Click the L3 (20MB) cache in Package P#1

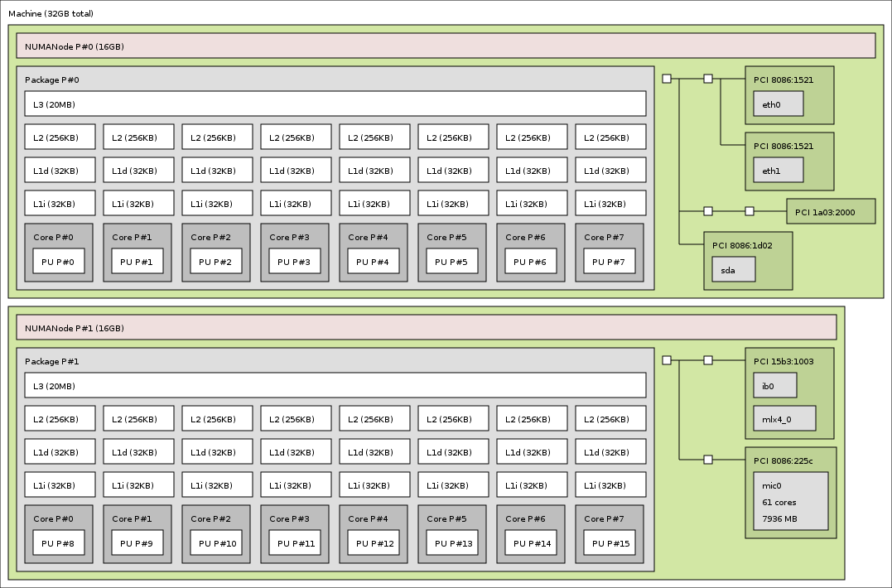(335, 386)
